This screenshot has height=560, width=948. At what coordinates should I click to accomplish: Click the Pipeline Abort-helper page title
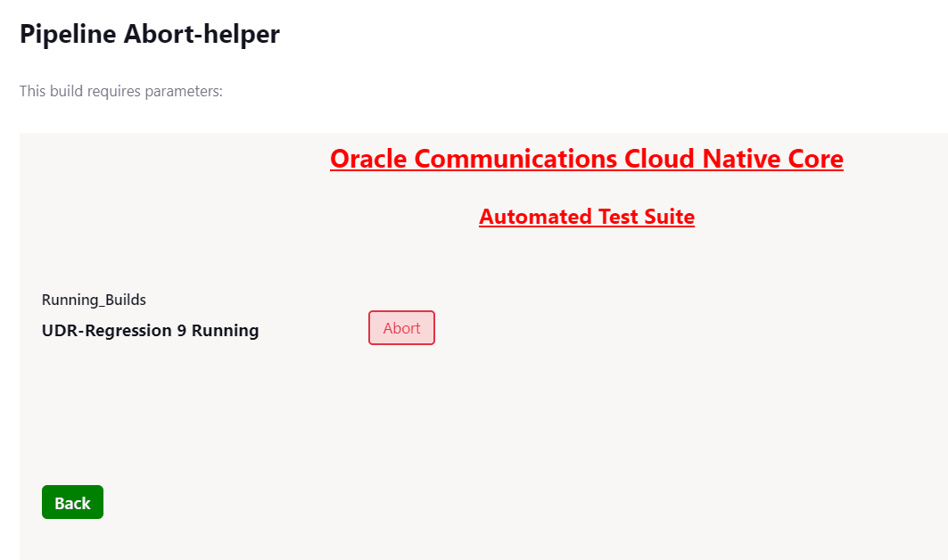pyautogui.click(x=148, y=34)
